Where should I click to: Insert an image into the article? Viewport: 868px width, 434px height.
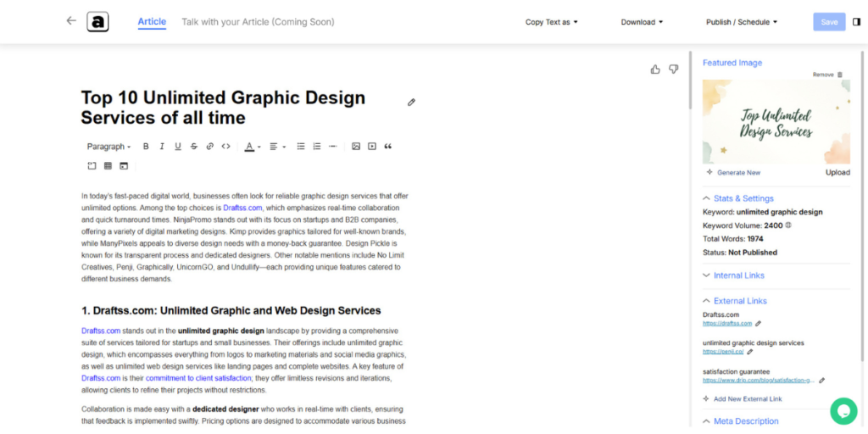click(x=356, y=146)
